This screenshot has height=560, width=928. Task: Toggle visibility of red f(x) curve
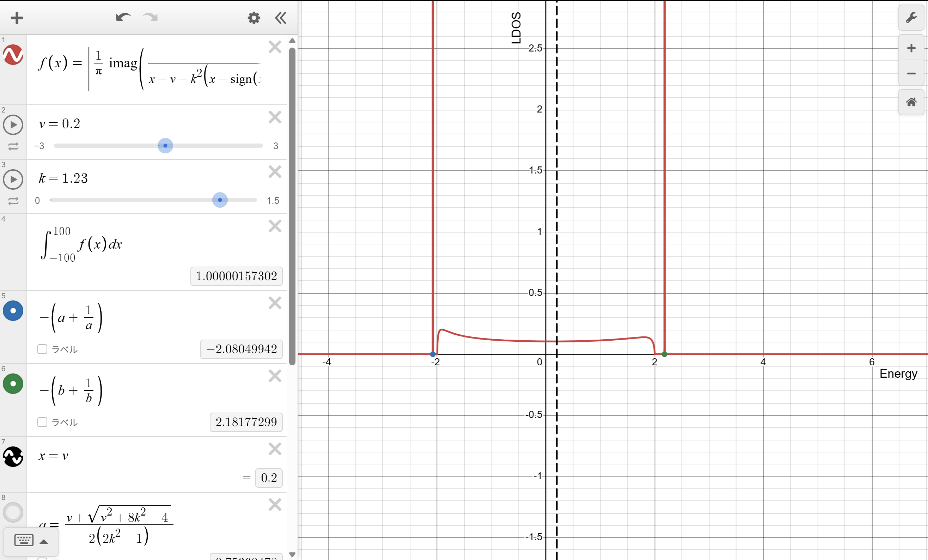(13, 55)
